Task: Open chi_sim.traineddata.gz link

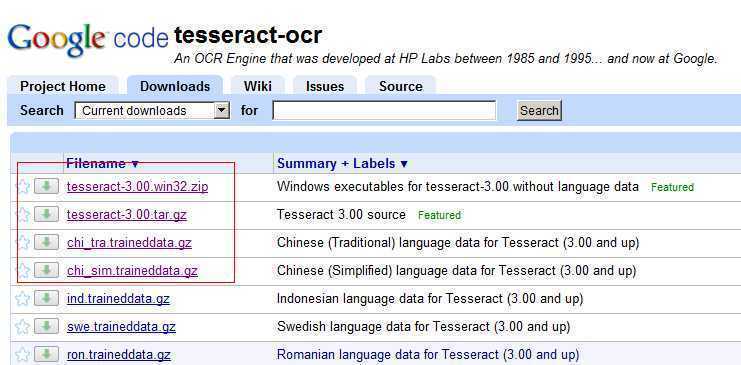Action: (132, 271)
